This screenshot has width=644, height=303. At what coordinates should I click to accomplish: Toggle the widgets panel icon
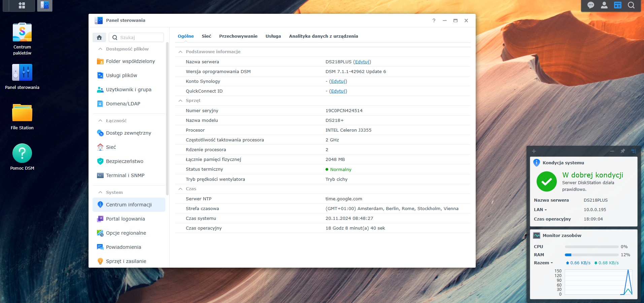tap(618, 5)
